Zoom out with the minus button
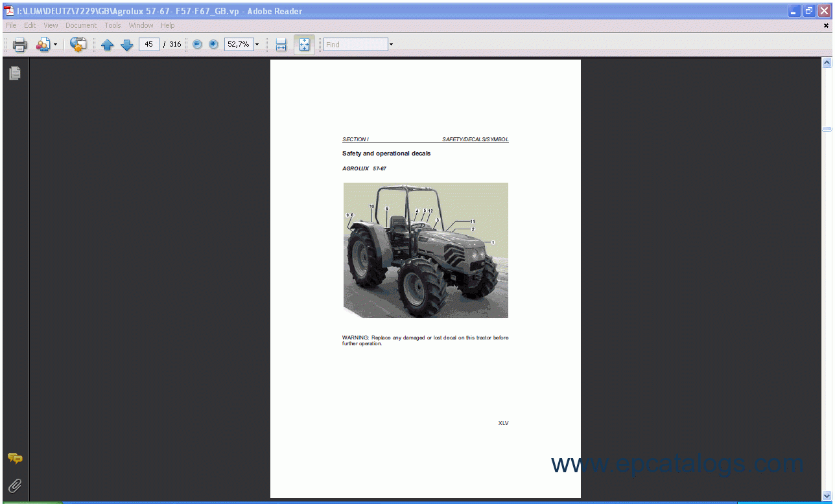 click(x=198, y=45)
